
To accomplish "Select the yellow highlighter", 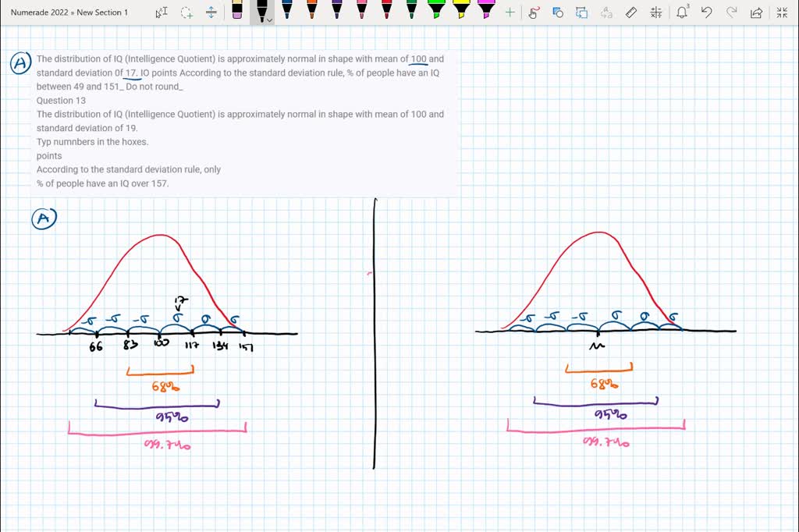I will pos(460,12).
